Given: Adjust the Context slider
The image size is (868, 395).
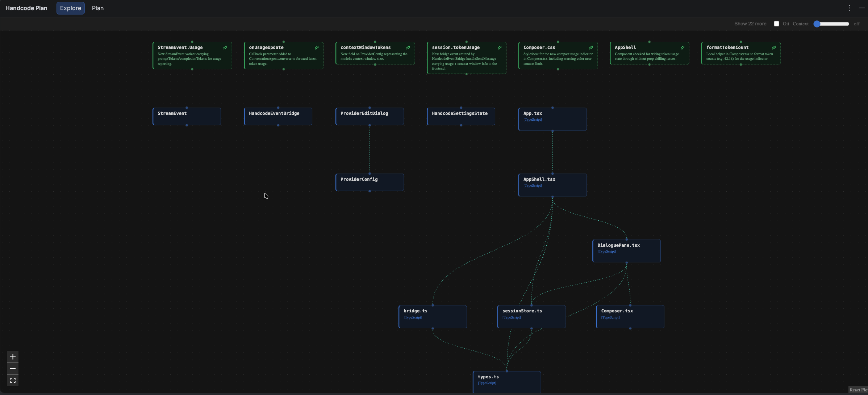Looking at the screenshot, I should 831,24.
